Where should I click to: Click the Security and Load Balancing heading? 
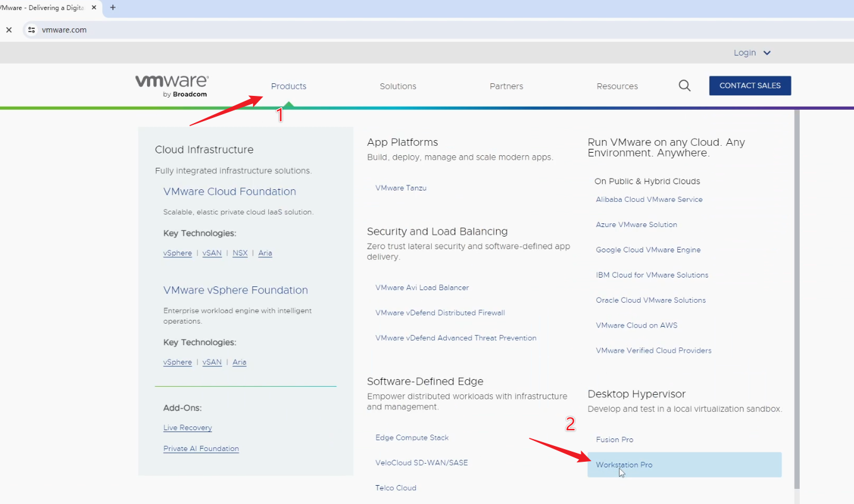tap(437, 231)
